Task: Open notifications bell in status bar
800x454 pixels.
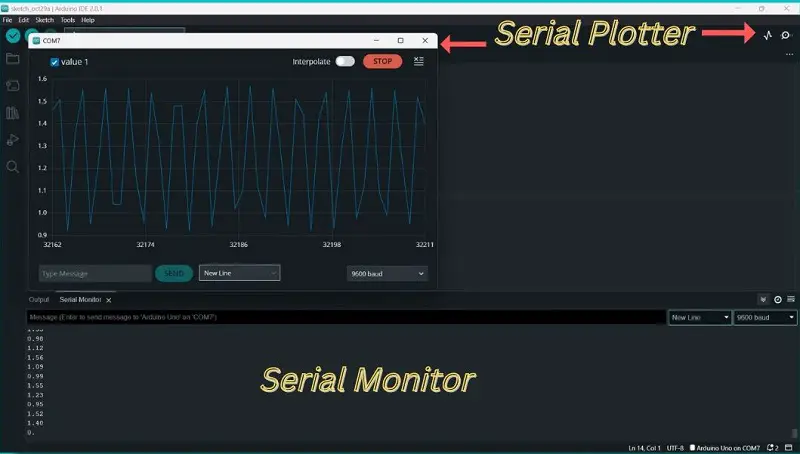Action: pyautogui.click(x=772, y=448)
